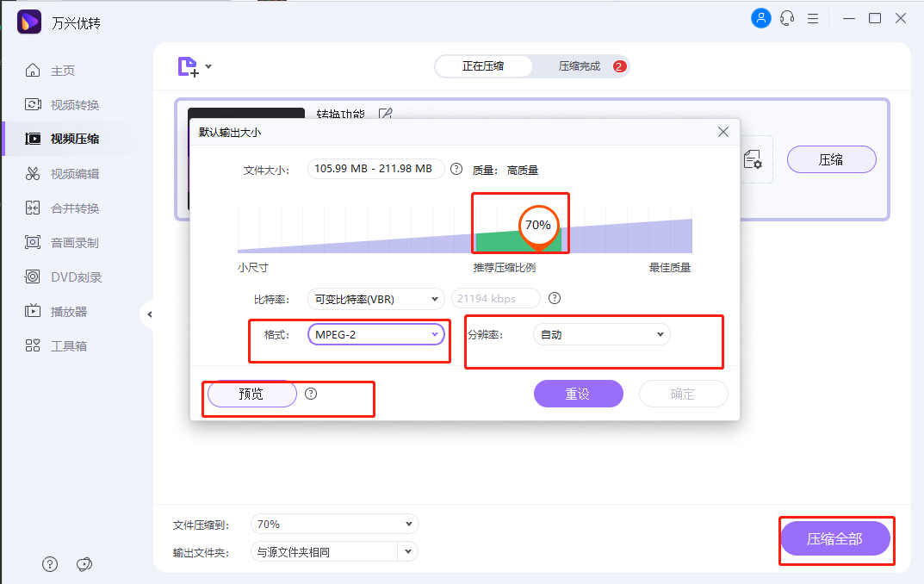
Task: Expand the 分辨率 resolution dropdown
Action: coord(601,334)
